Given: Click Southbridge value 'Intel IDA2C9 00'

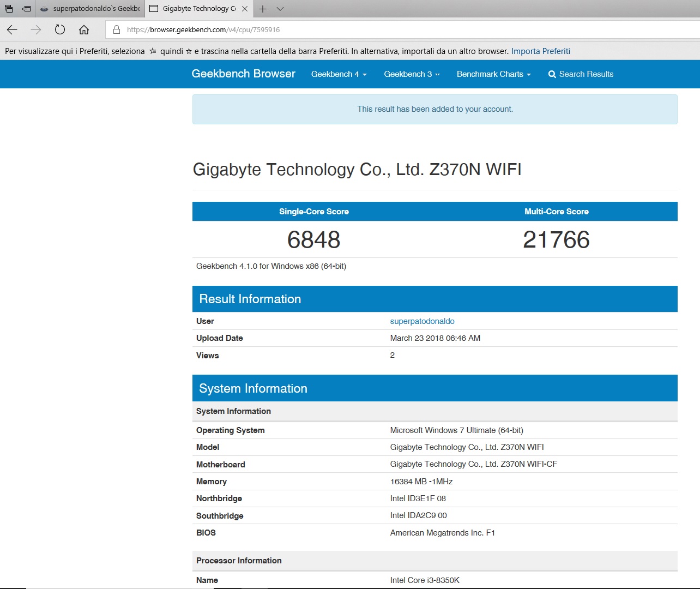Looking at the screenshot, I should [x=419, y=515].
